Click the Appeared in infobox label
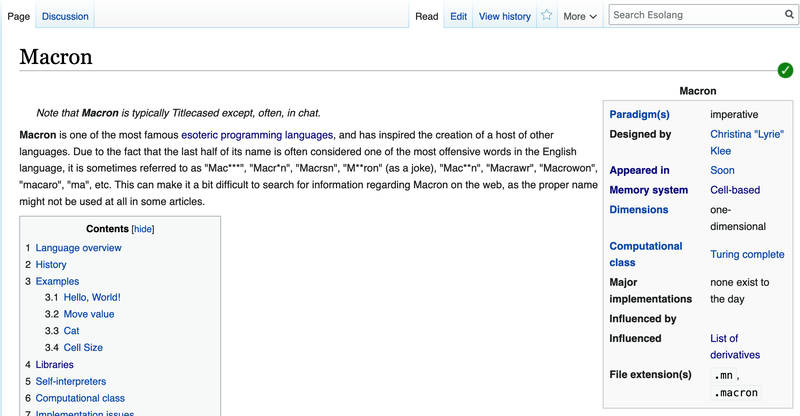This screenshot has height=416, width=800. click(x=639, y=170)
